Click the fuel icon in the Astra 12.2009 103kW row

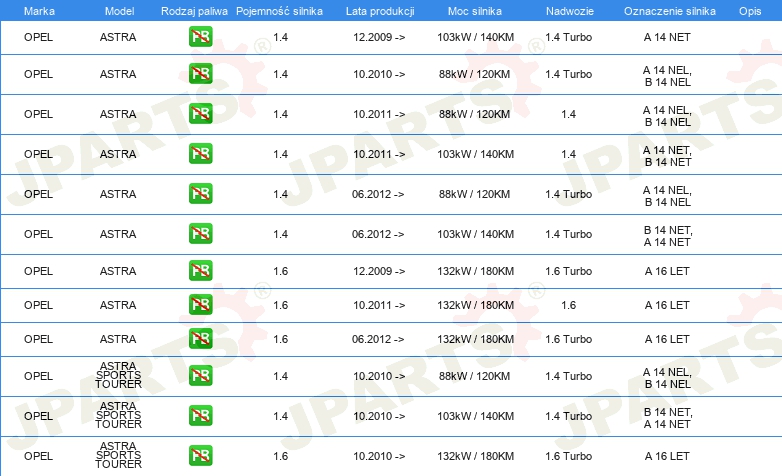(x=200, y=37)
